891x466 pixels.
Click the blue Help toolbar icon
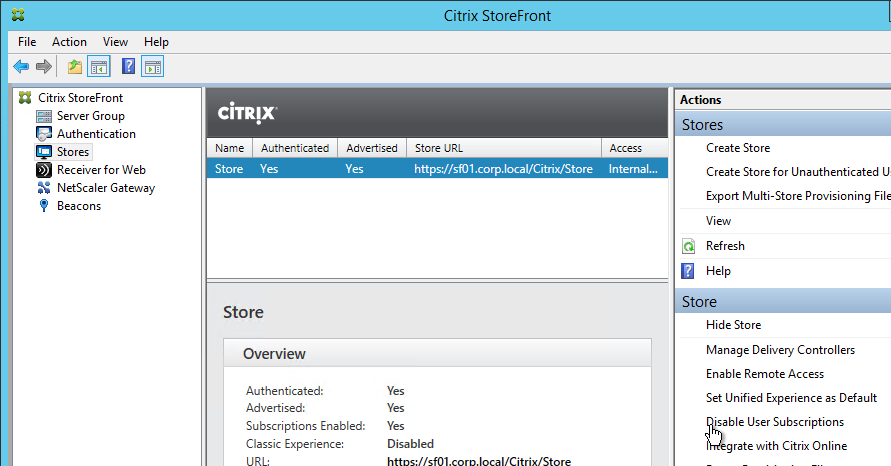[x=128, y=66]
